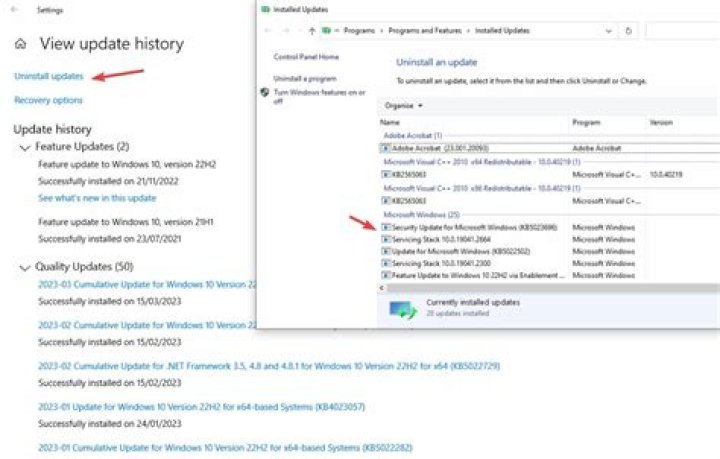This screenshot has height=459, width=720.
Task: Click the Adobe Acrobat update item icon
Action: point(386,147)
